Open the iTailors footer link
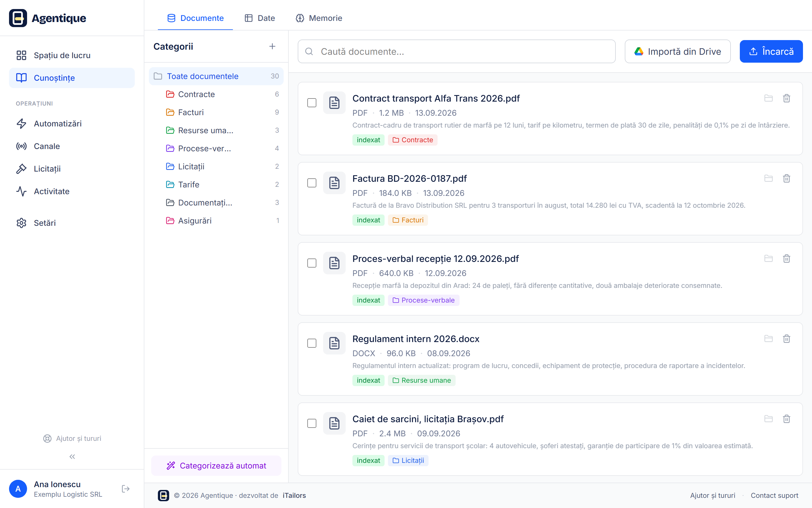Image resolution: width=812 pixels, height=508 pixels. (294, 495)
